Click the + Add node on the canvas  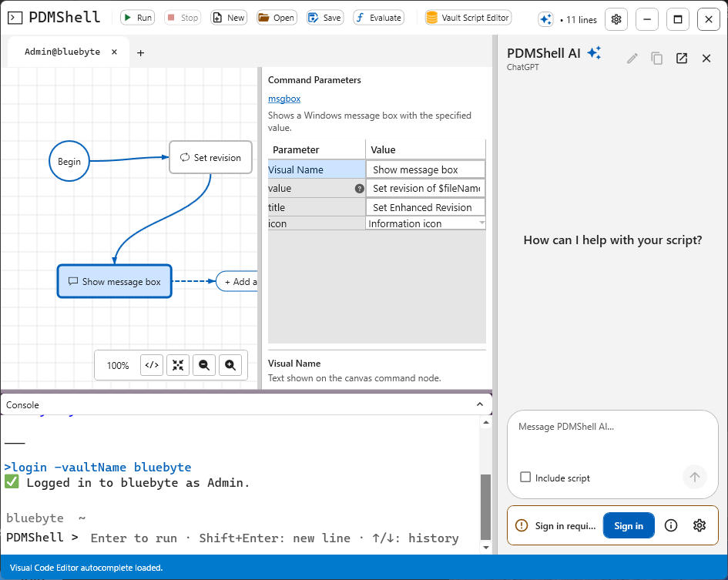[237, 281]
